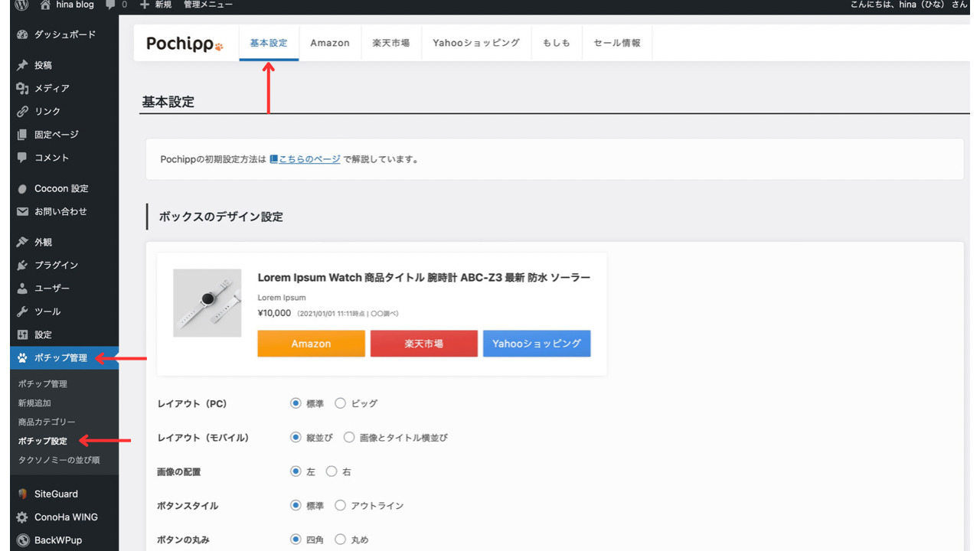The width and height of the screenshot is (980, 551).
Task: Click the 外観 paintbrush icon
Action: coord(22,242)
